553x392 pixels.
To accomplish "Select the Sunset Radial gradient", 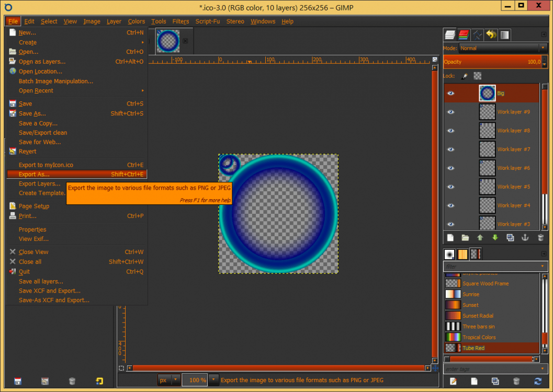I will point(492,316).
